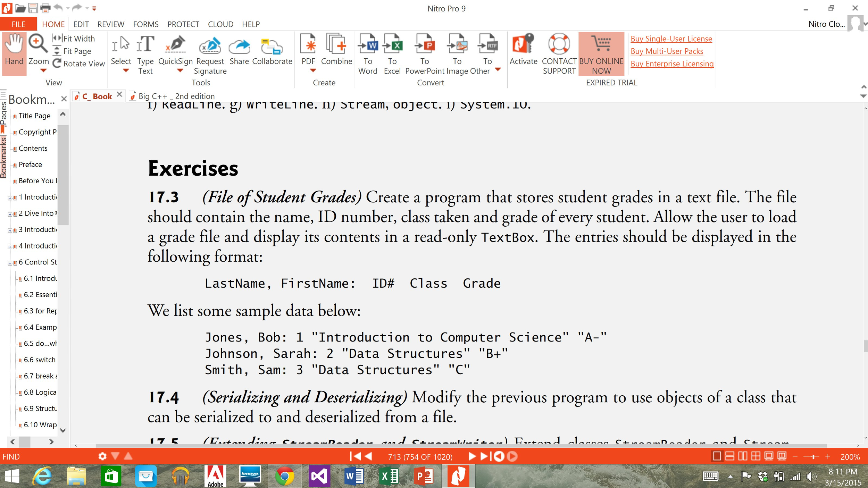Select the Hand tool
The height and width of the screenshot is (488, 868).
tap(14, 52)
